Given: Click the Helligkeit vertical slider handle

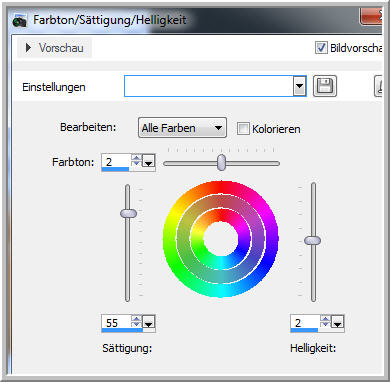Looking at the screenshot, I should coord(313,240).
